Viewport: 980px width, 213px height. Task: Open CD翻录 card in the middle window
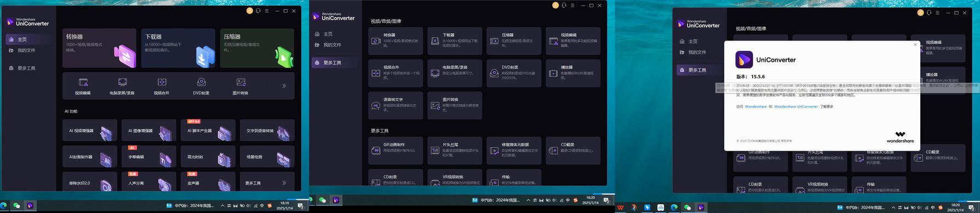pos(573,151)
